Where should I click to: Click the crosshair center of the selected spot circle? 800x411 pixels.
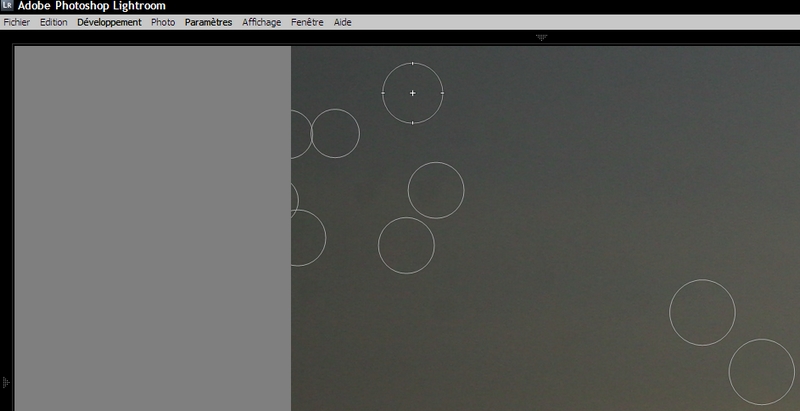click(412, 93)
